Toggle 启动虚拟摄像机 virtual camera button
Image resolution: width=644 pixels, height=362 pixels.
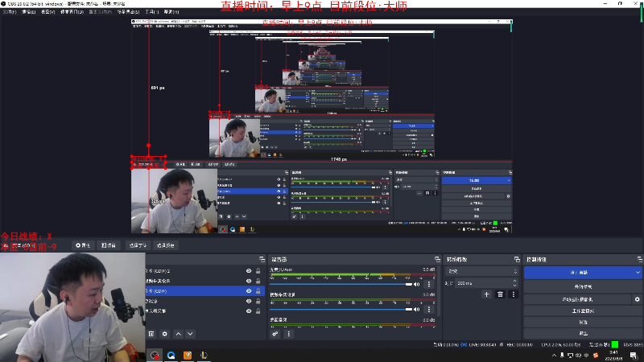[x=578, y=299]
